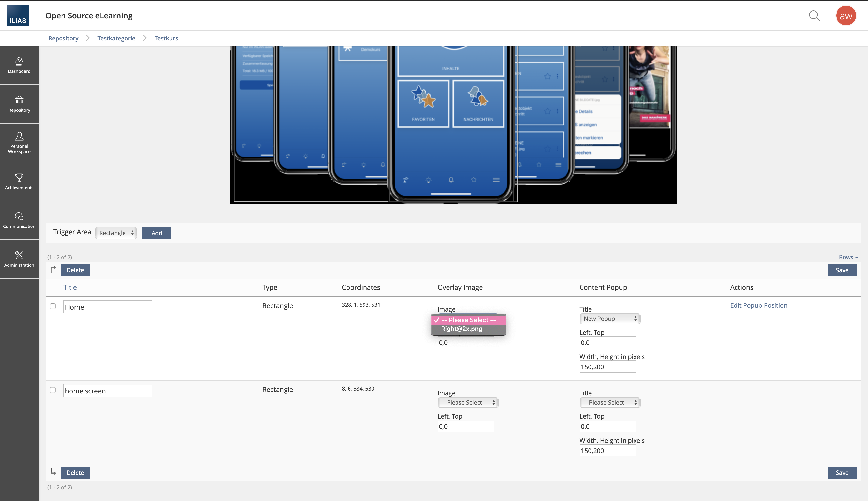Check the home screen row checkbox
868x501 pixels.
coord(53,390)
